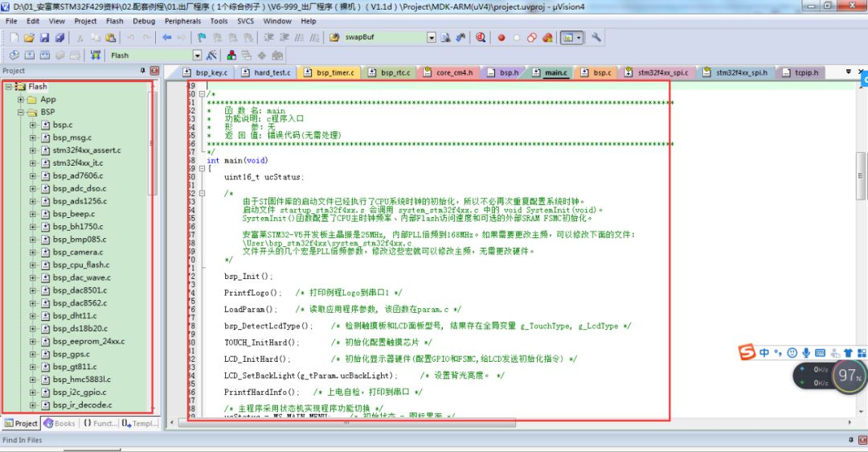Expand the bsp_beep.c tree node
This screenshot has width=868, height=452.
tap(33, 215)
